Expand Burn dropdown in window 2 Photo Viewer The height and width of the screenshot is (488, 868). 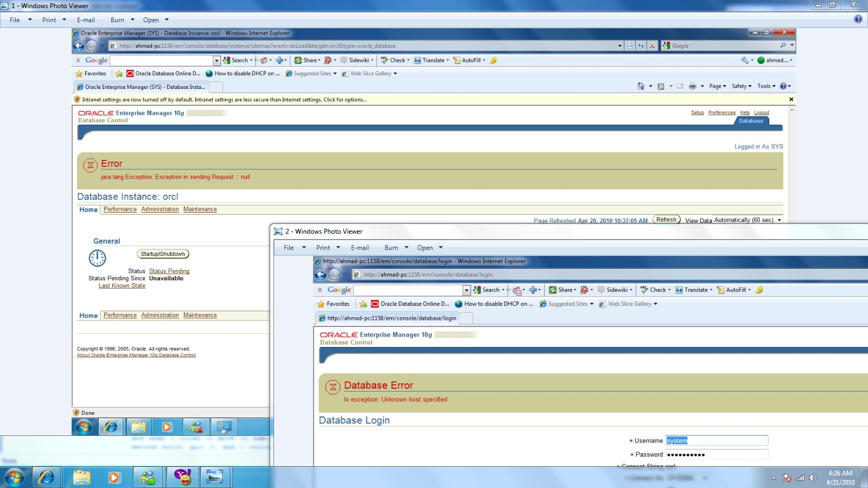(x=396, y=248)
